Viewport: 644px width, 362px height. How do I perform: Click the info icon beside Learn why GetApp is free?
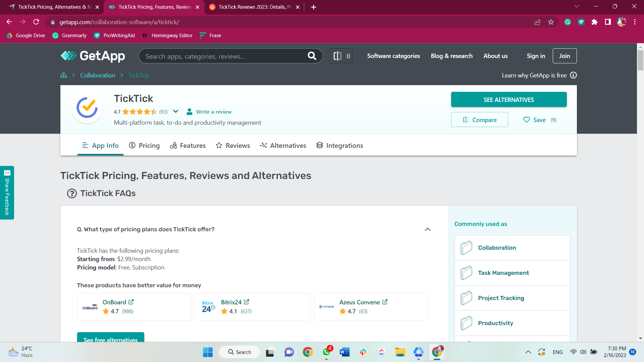tap(574, 75)
